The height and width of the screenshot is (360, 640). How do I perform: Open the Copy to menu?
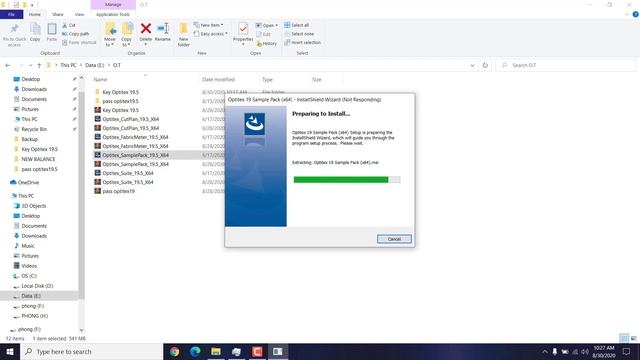point(127,35)
